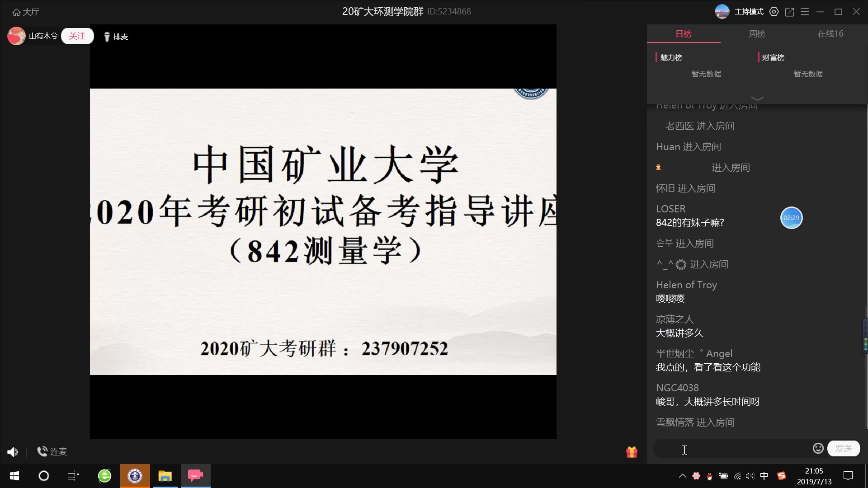Open Cortana search circle on taskbar

click(44, 476)
